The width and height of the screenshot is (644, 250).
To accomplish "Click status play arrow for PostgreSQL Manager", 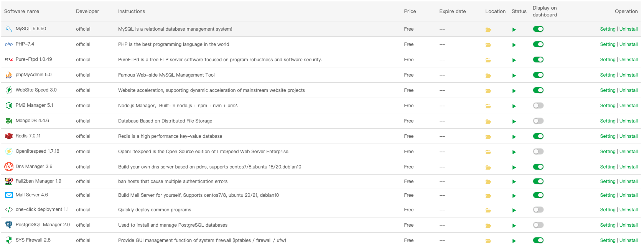I will 514,225.
